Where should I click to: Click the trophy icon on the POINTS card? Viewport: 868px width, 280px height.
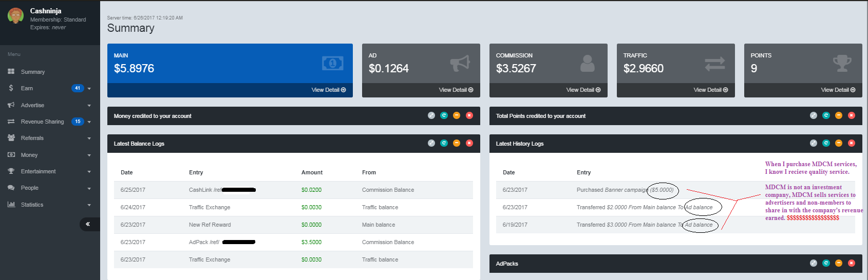(x=842, y=63)
